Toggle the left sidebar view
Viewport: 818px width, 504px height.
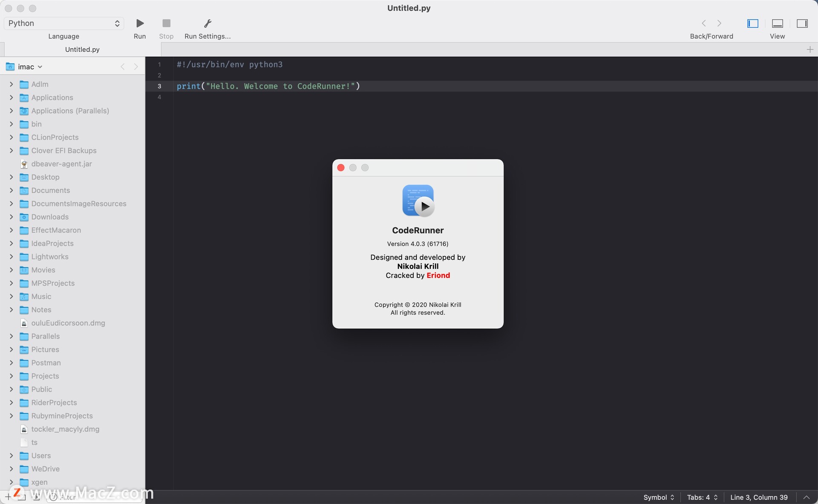tap(753, 23)
